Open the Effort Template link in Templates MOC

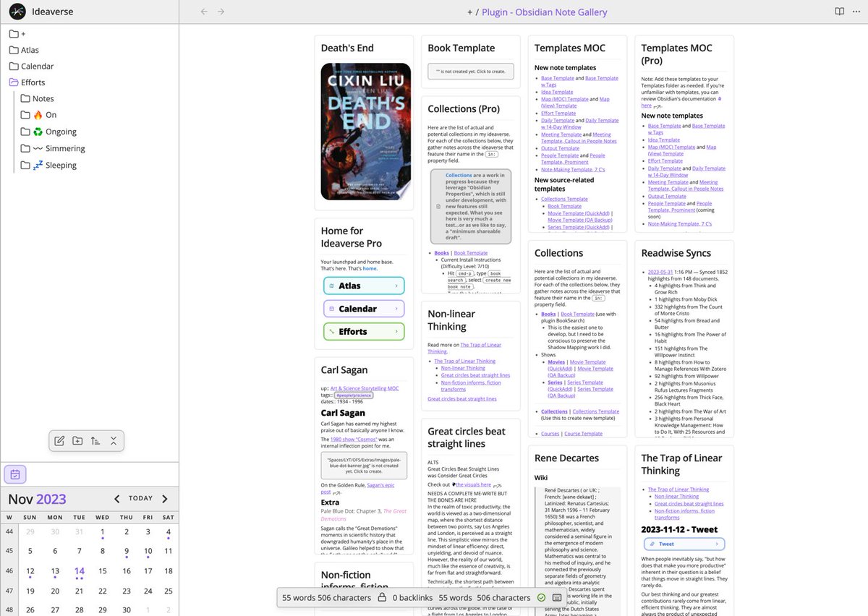(x=558, y=113)
